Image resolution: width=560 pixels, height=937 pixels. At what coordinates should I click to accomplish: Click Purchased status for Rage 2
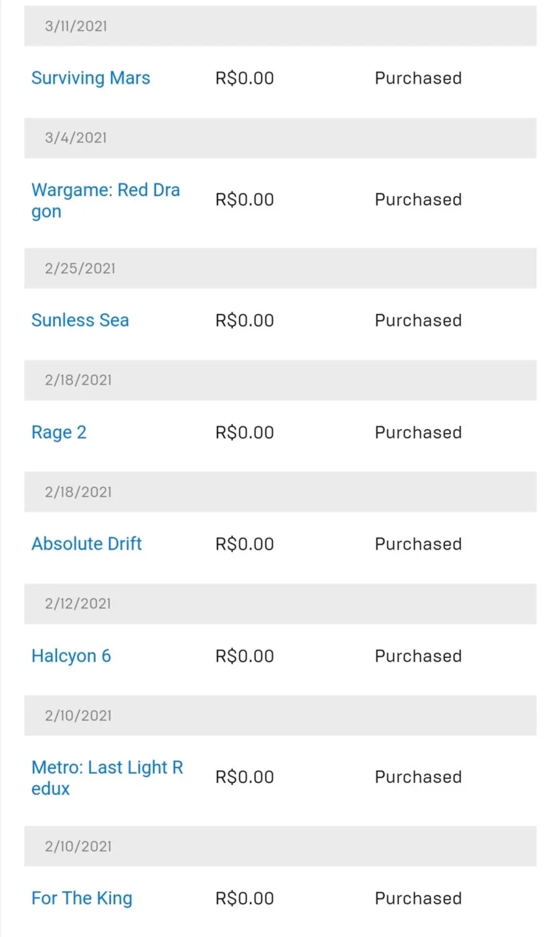tap(418, 432)
